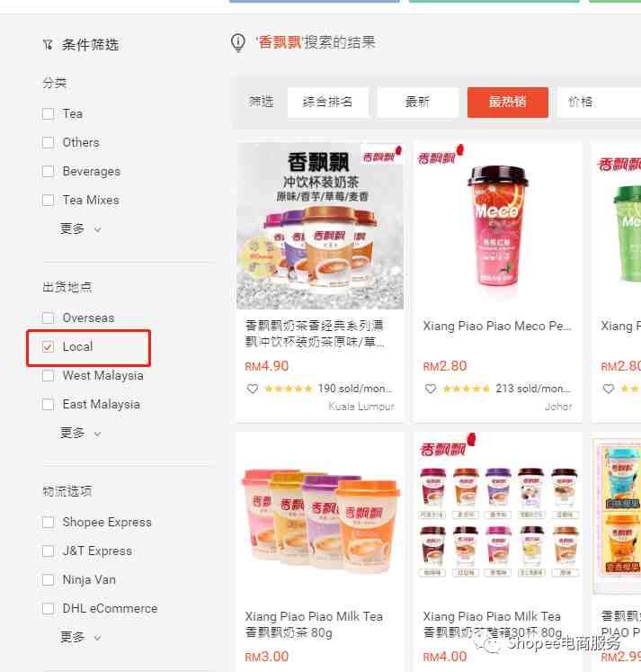Viewport: 641px width, 672px height.
Task: Enable the Shopee Express checkbox
Action: [x=49, y=523]
